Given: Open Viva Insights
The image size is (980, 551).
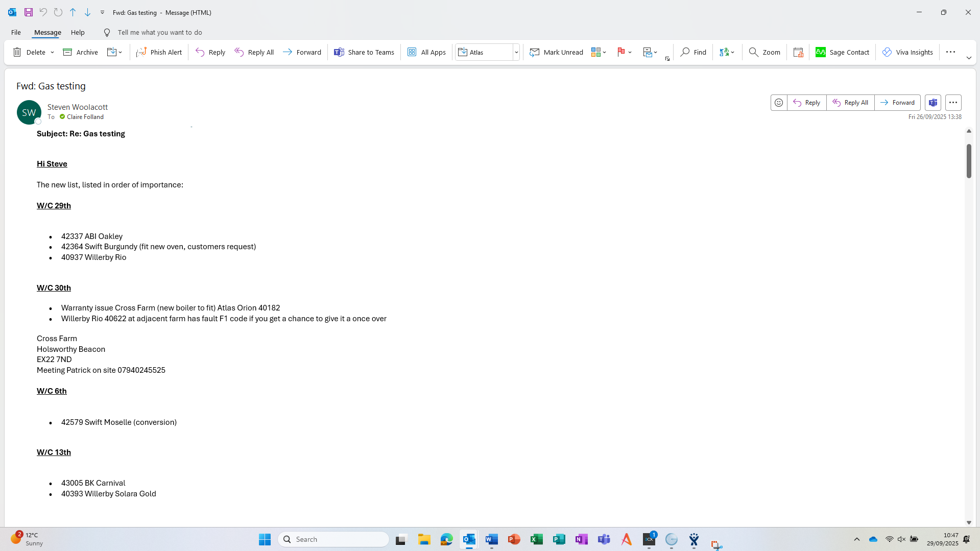Looking at the screenshot, I should tap(907, 52).
